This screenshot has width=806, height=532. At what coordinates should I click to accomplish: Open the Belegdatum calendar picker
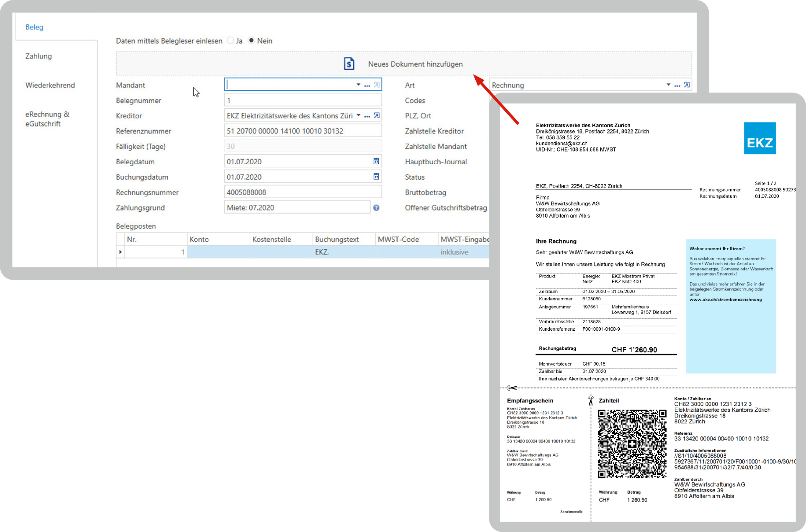(x=377, y=161)
